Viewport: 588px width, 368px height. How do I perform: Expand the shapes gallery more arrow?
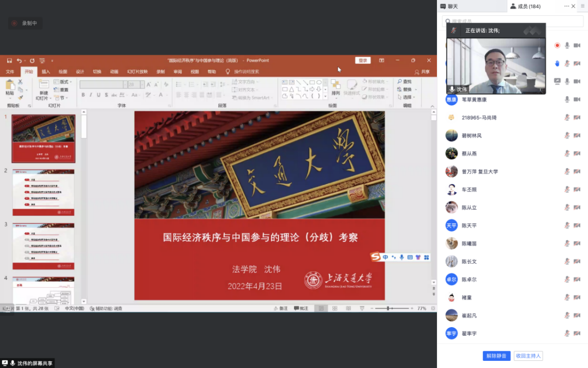pyautogui.click(x=325, y=97)
